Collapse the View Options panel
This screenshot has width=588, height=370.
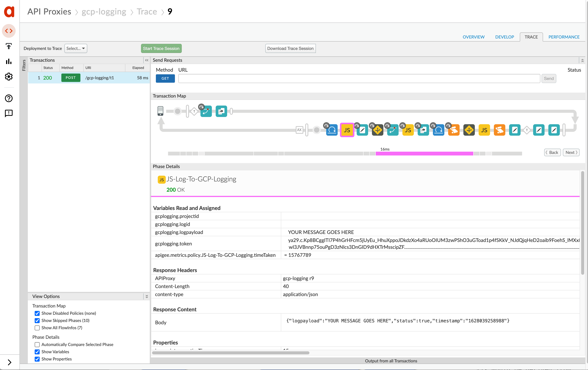[147, 296]
